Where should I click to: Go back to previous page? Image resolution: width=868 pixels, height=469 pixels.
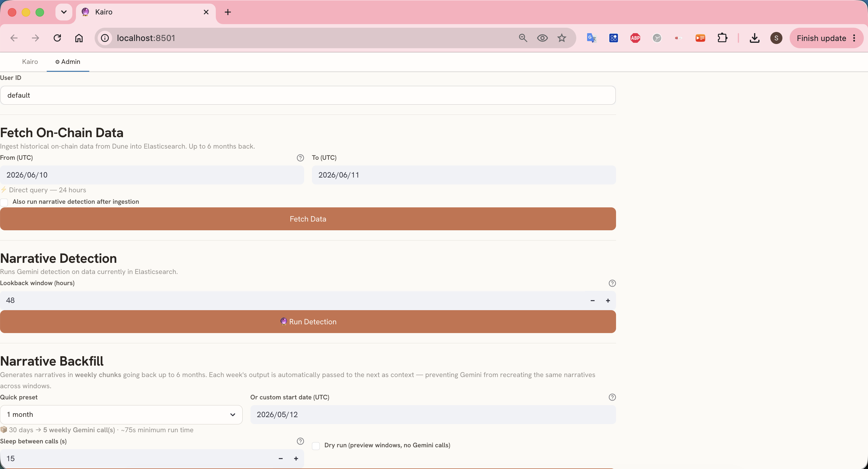(14, 38)
